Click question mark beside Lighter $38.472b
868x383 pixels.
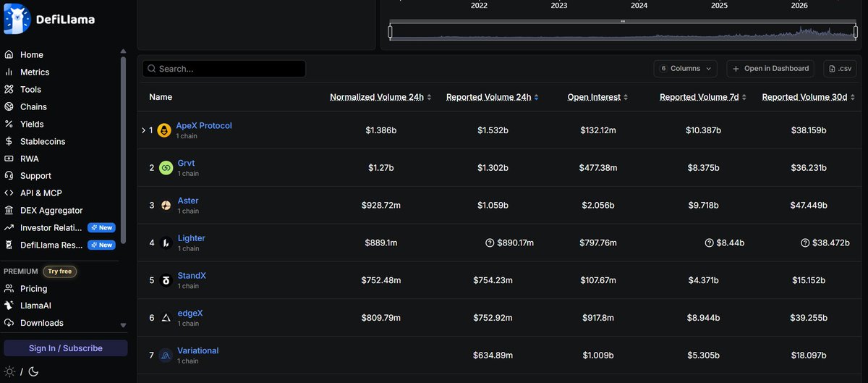pos(806,243)
